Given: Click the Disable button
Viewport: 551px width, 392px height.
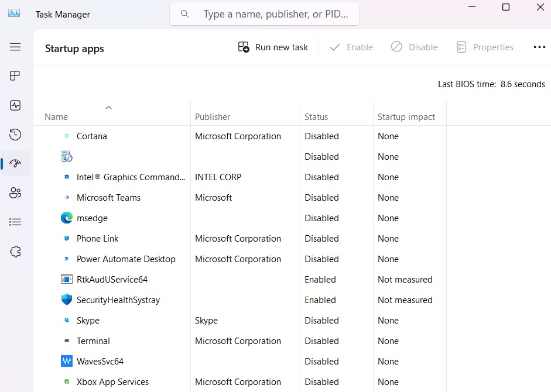Looking at the screenshot, I should coord(415,47).
